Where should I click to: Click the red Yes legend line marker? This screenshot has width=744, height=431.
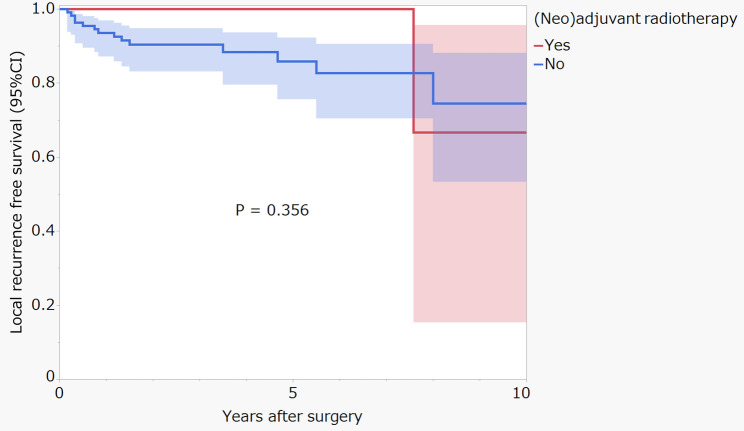pos(538,46)
